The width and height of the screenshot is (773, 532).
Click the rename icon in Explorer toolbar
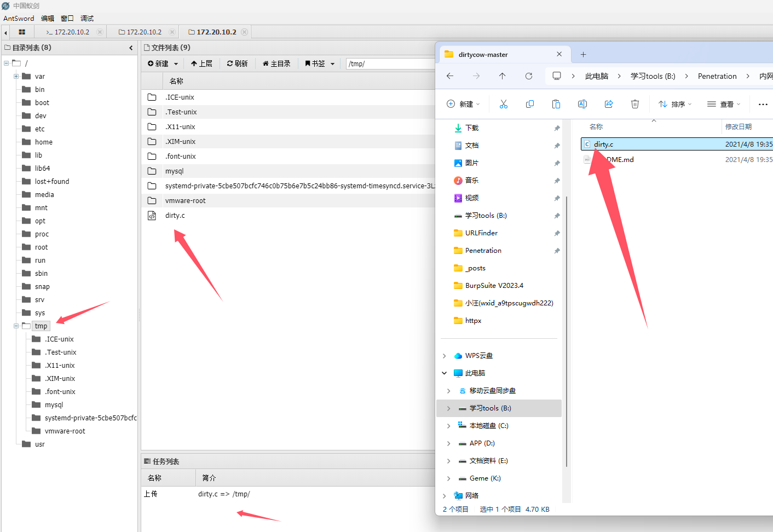[x=582, y=104]
